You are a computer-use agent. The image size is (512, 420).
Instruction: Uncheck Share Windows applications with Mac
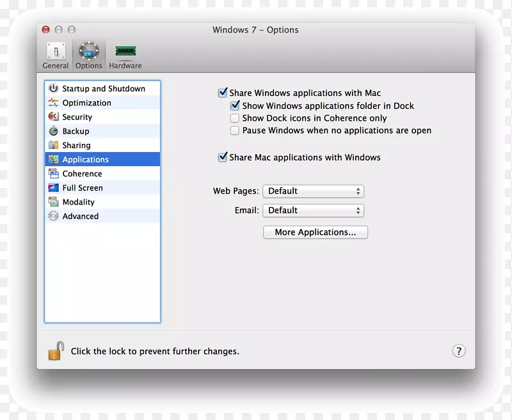223,93
